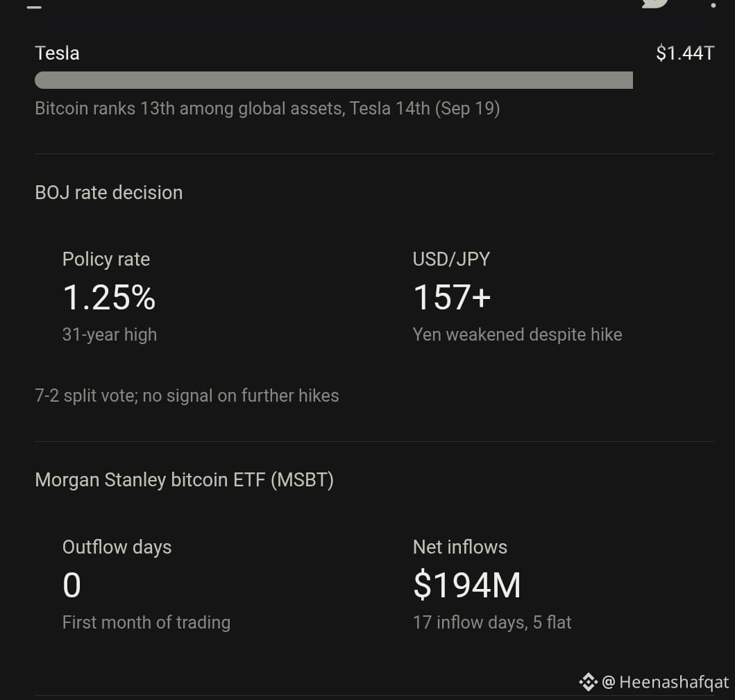The height and width of the screenshot is (700, 735).
Task: Click the Outflow days zero value
Action: 71,586
